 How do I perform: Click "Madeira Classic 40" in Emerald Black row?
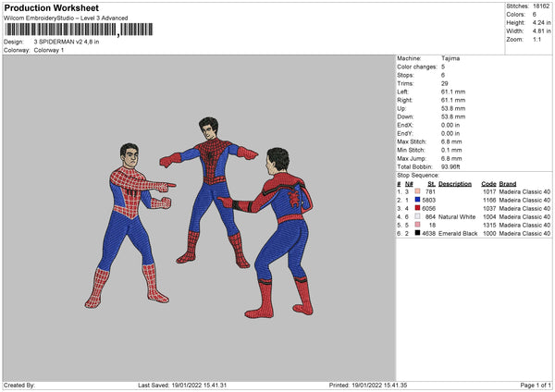(524, 234)
